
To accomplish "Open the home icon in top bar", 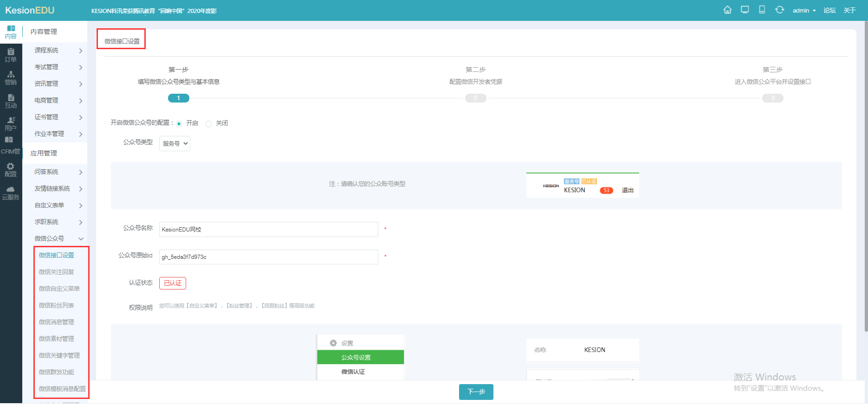I will [x=727, y=10].
